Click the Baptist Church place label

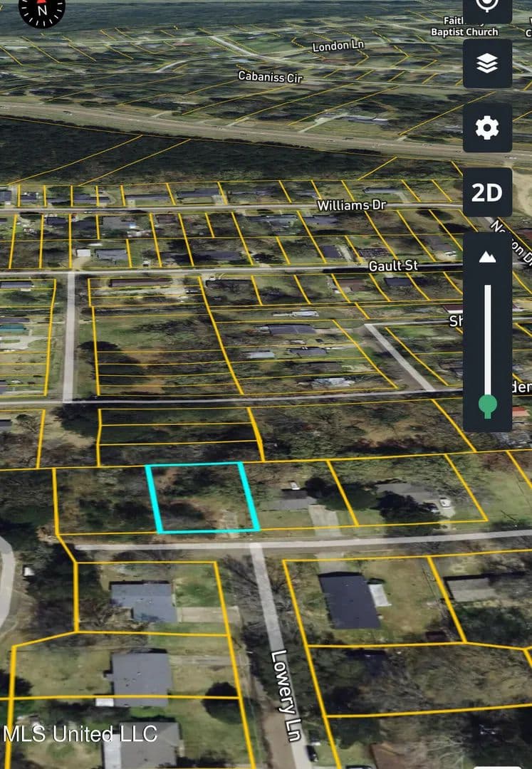click(464, 32)
